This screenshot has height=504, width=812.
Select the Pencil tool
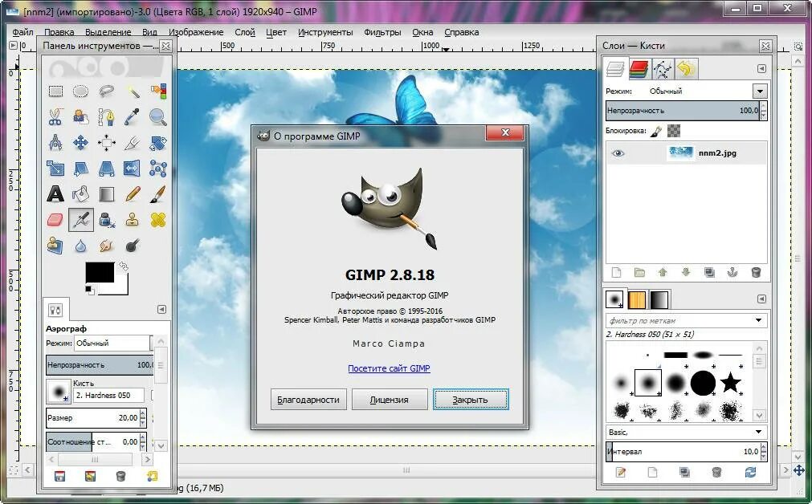[x=133, y=194]
